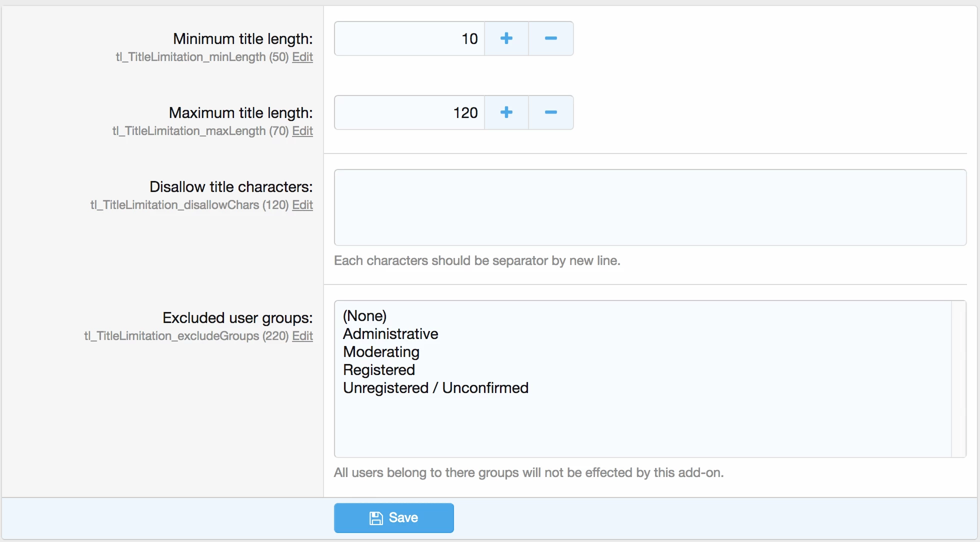Click the excluded groups list scrollbar
The image size is (980, 542).
[958, 379]
